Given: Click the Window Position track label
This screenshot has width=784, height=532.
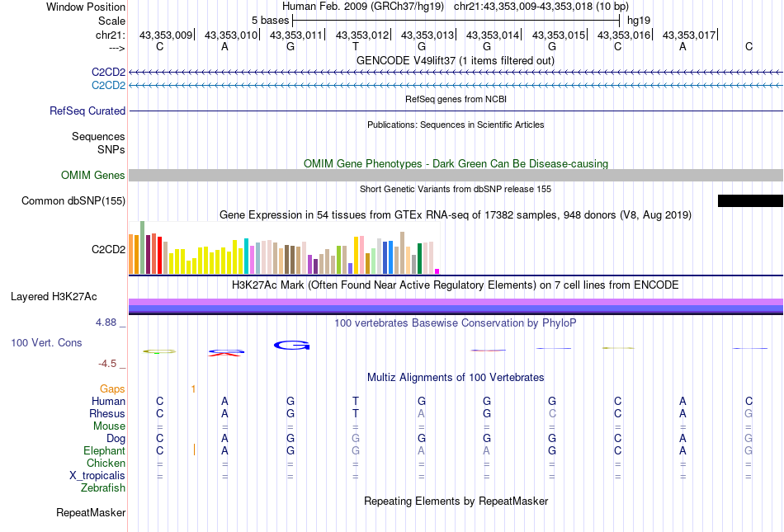Looking at the screenshot, I should 86,7.
